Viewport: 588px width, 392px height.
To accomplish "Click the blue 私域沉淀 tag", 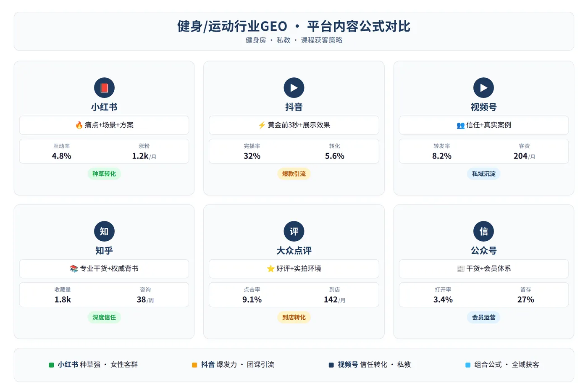I will click(x=484, y=174).
